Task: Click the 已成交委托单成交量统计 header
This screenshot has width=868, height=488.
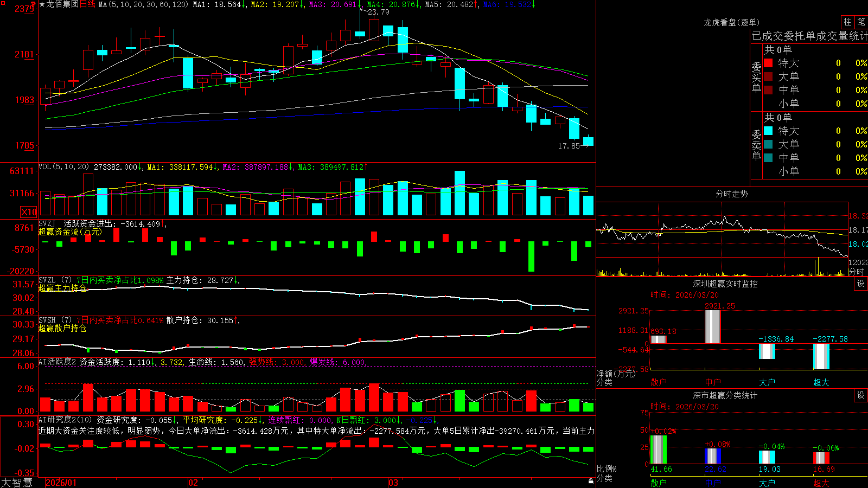Action: (x=809, y=36)
